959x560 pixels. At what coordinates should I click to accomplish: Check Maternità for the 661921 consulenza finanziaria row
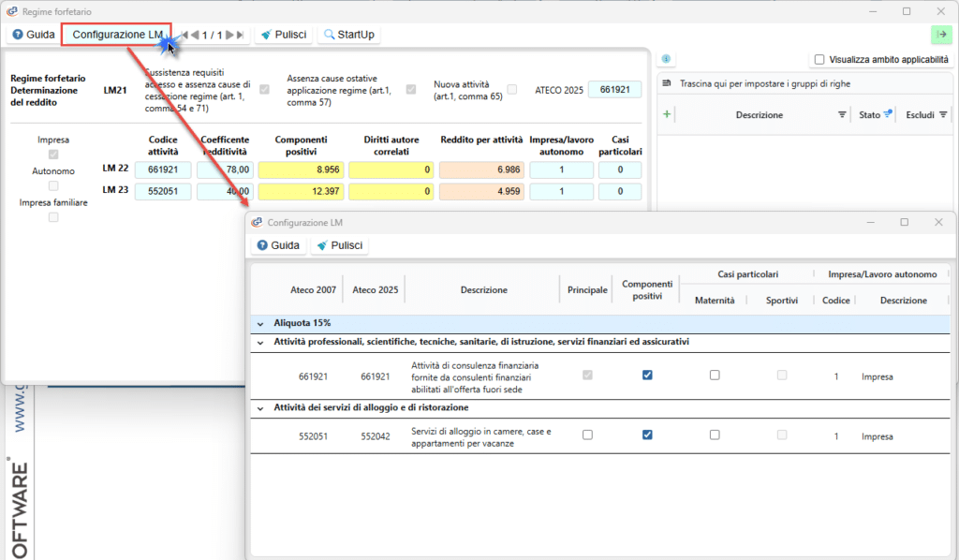pyautogui.click(x=715, y=376)
